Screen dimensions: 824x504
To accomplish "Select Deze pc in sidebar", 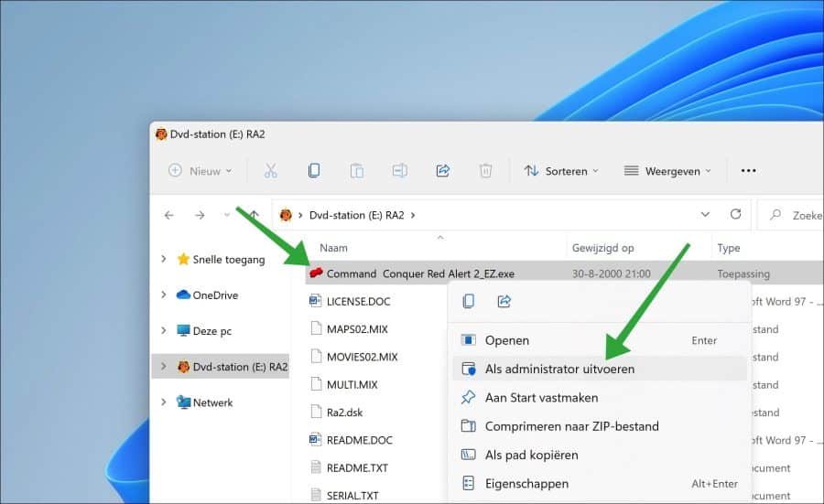I will 211,331.
